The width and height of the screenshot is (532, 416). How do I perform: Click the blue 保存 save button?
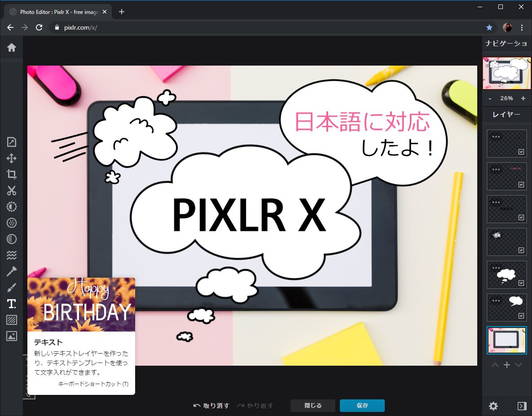(x=362, y=406)
